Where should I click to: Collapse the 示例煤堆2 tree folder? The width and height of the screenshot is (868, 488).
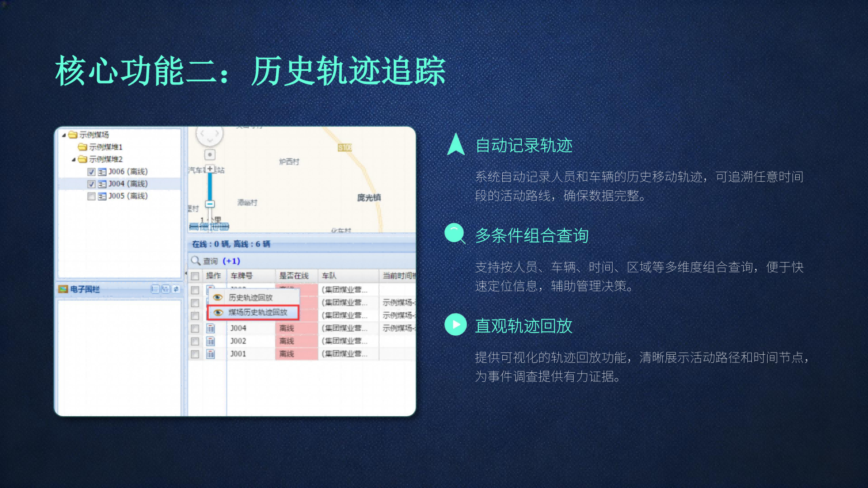(74, 160)
